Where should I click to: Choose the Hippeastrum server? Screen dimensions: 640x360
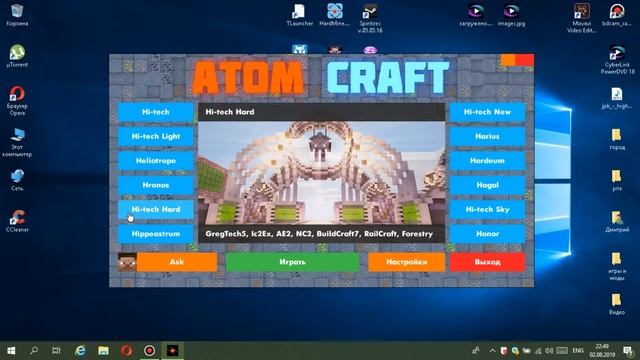(x=156, y=234)
